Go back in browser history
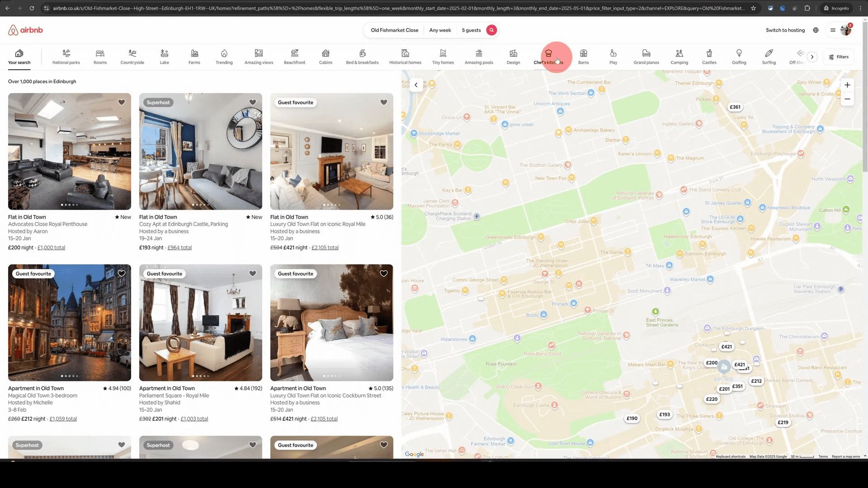This screenshot has width=868, height=488. 8,8
